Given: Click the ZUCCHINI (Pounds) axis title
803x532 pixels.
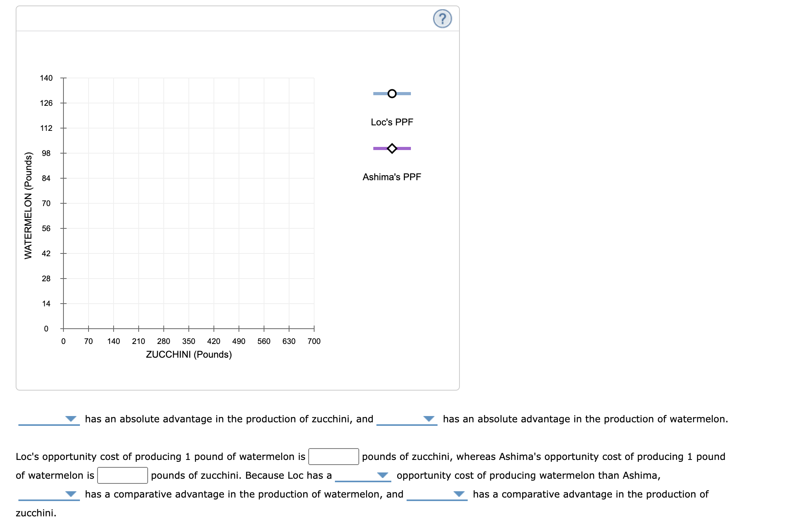Looking at the screenshot, I should pos(189,355).
